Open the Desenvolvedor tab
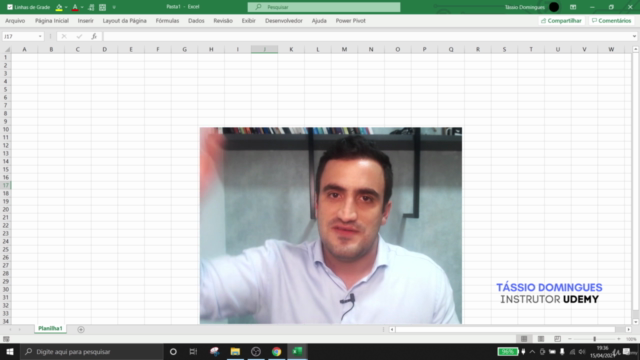The image size is (640, 360). pyautogui.click(x=284, y=20)
